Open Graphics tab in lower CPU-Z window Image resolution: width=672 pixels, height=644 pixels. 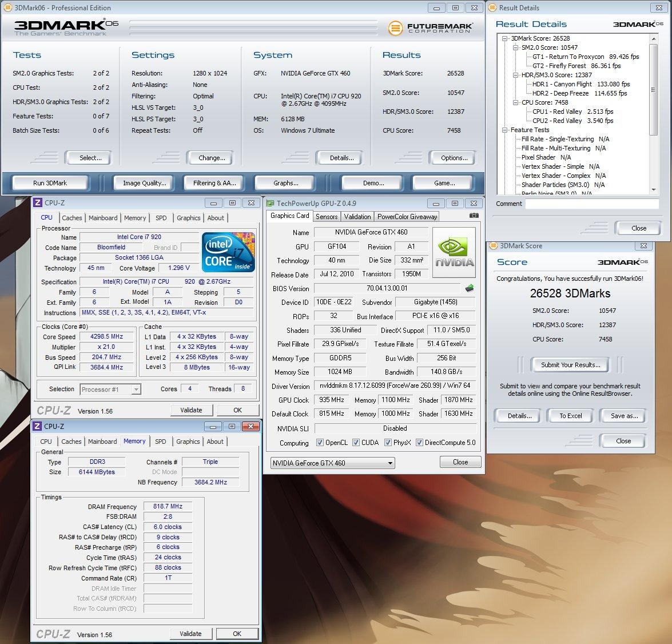(188, 442)
